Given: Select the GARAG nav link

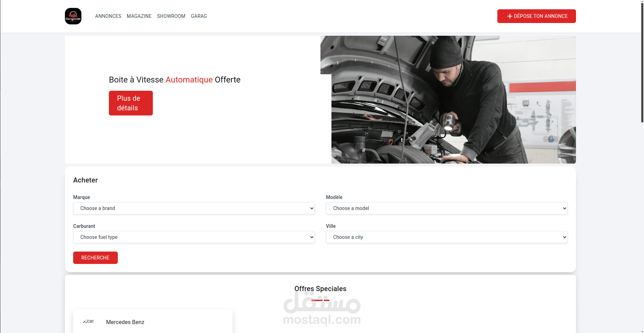Looking at the screenshot, I should click(199, 16).
